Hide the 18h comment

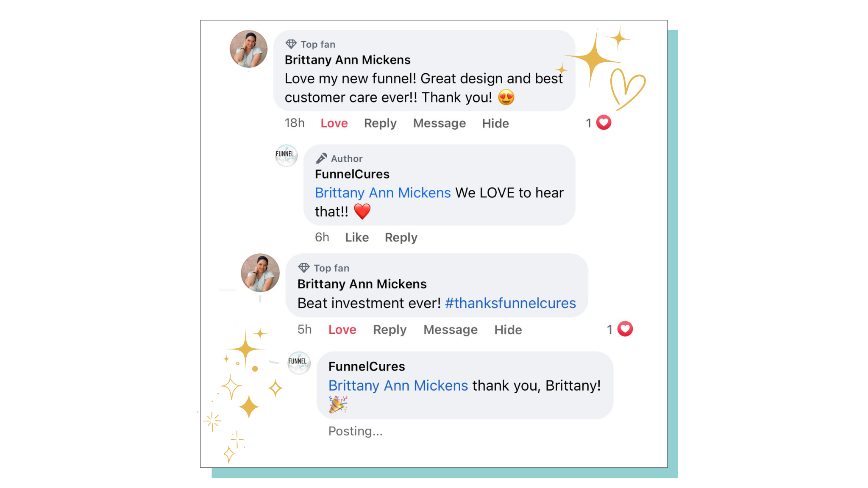click(495, 123)
